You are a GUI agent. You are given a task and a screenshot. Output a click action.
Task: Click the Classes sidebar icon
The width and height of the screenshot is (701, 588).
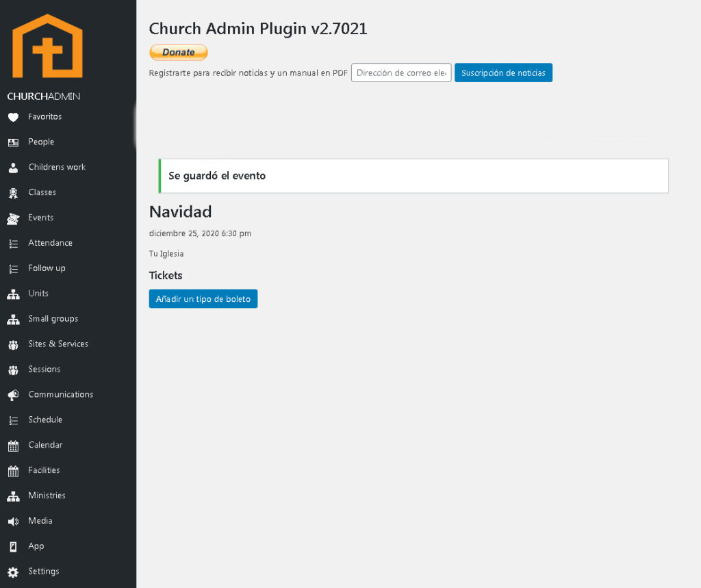coord(13,193)
